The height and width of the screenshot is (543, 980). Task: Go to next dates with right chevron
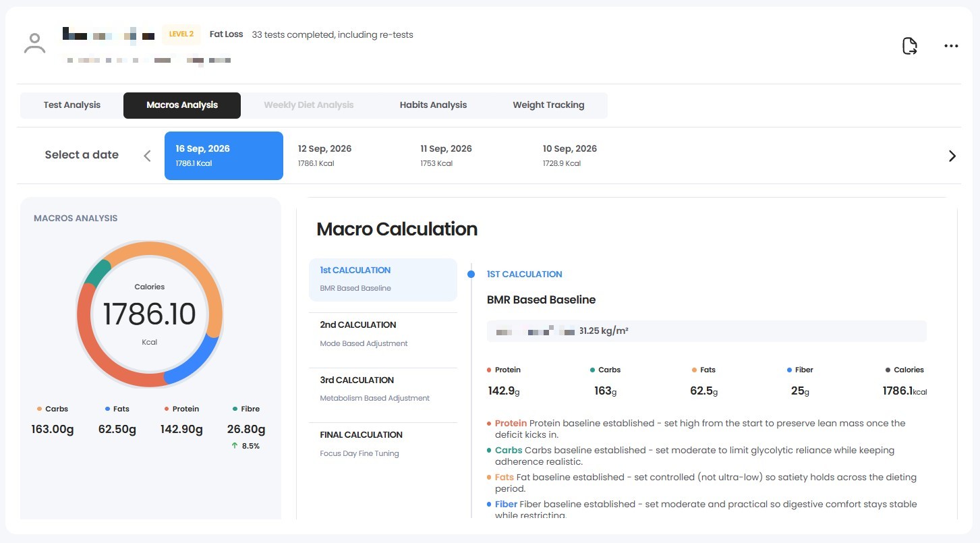coord(952,156)
